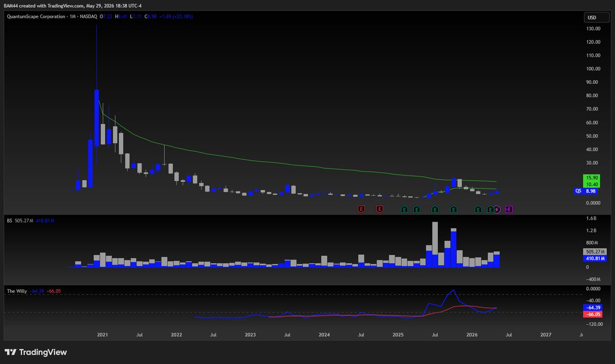
Task: Open the red earnings marker under July 2024
Action: (361, 209)
